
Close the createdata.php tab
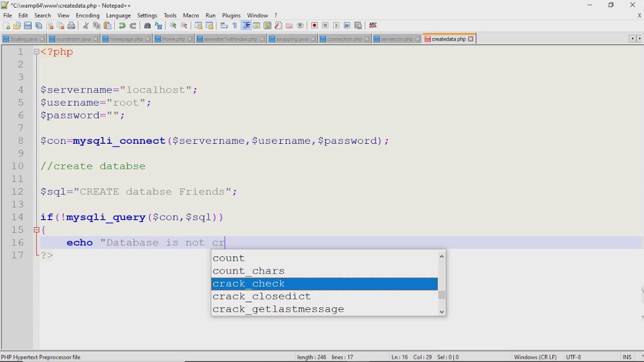pyautogui.click(x=471, y=39)
